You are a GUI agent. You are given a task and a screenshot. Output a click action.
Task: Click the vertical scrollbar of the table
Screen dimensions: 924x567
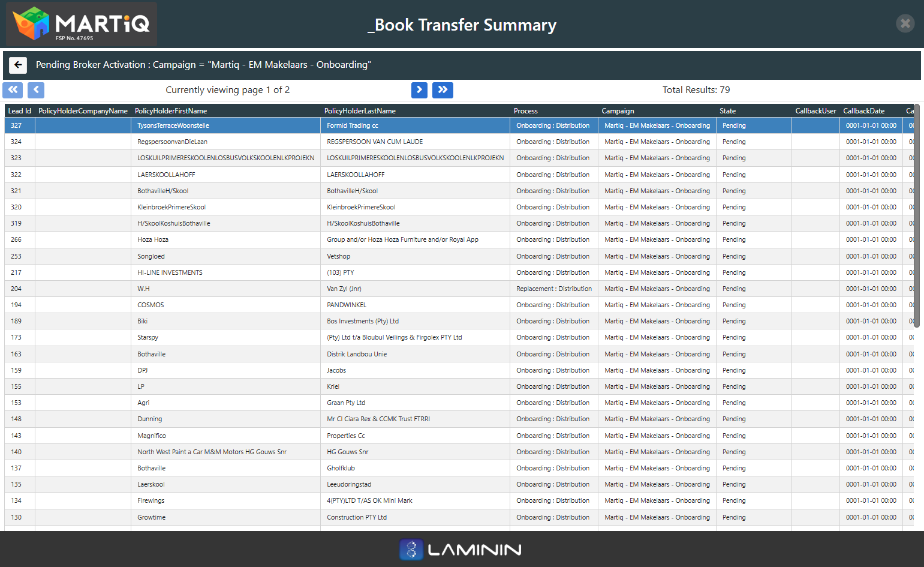pyautogui.click(x=917, y=216)
